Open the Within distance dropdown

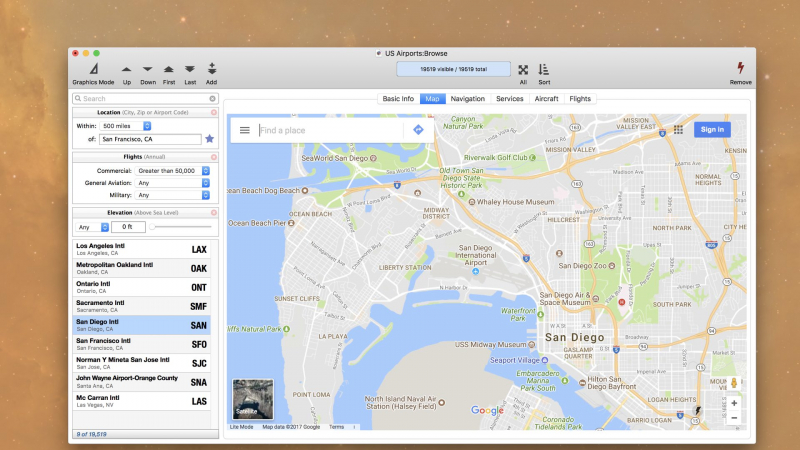coord(125,126)
